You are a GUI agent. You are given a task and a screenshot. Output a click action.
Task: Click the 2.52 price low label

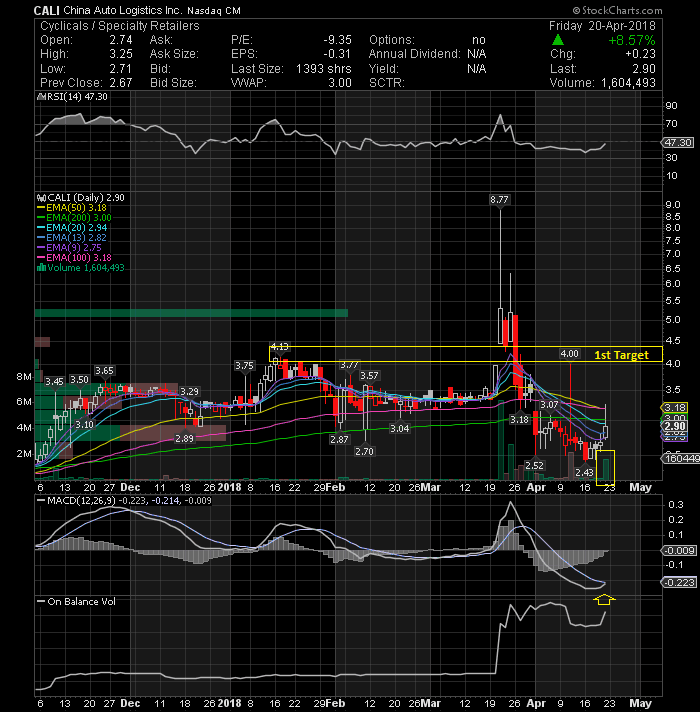click(534, 465)
